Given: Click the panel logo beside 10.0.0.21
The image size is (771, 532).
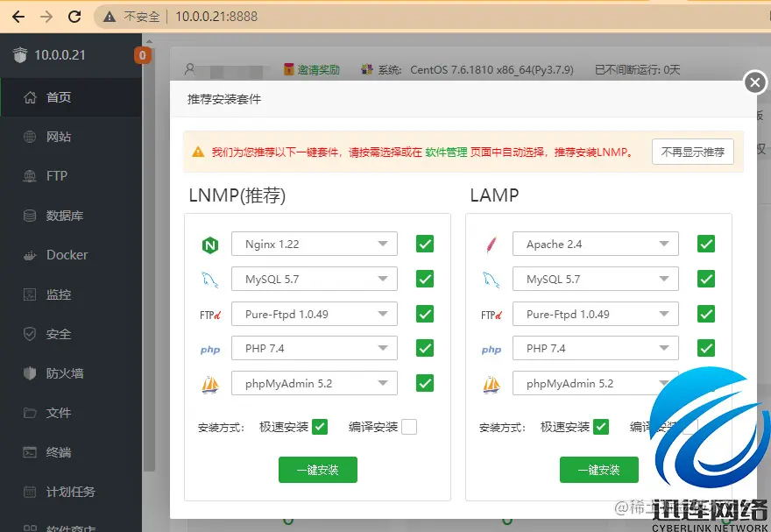Looking at the screenshot, I should tap(20, 54).
